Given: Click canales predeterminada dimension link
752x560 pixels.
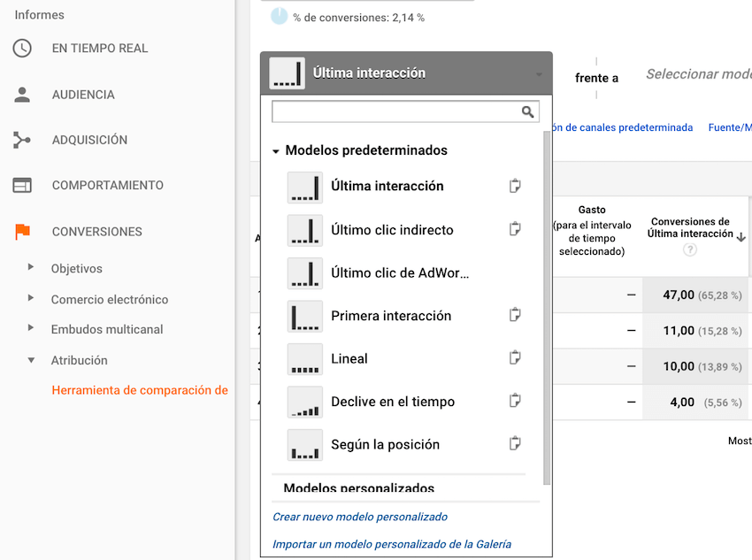Looking at the screenshot, I should tap(623, 127).
